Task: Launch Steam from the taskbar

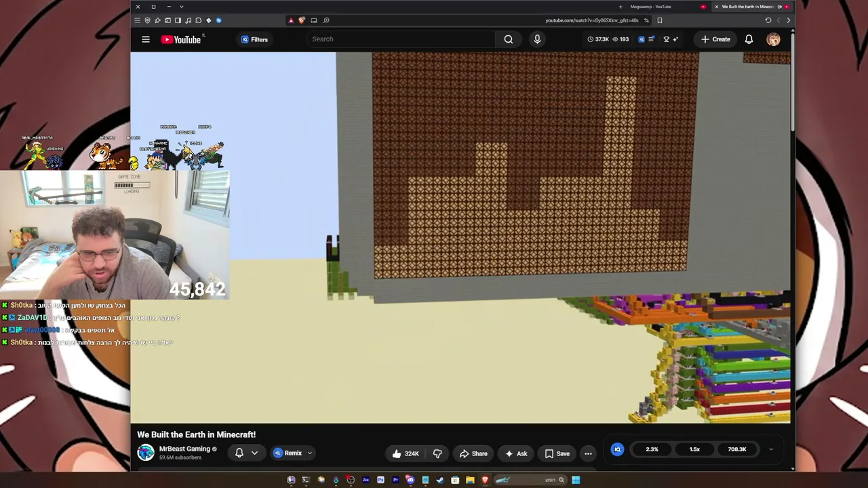Action: click(440, 480)
